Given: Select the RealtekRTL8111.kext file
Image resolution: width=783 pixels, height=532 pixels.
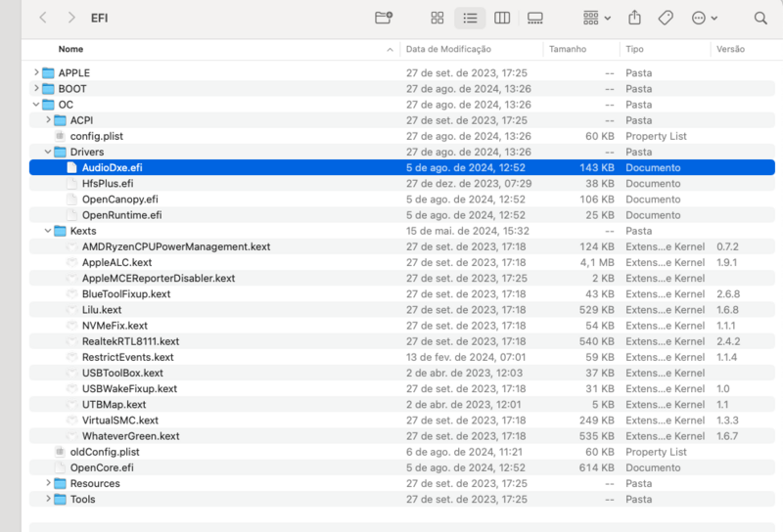Looking at the screenshot, I should (130, 341).
